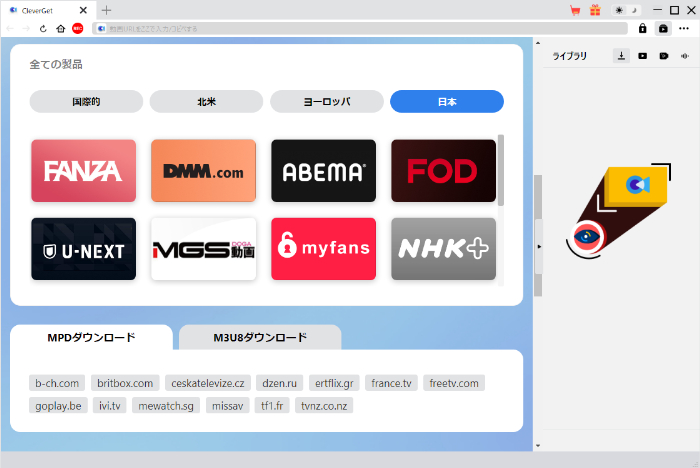Open the DMM.com site tile
This screenshot has width=700, height=468.
(x=204, y=171)
